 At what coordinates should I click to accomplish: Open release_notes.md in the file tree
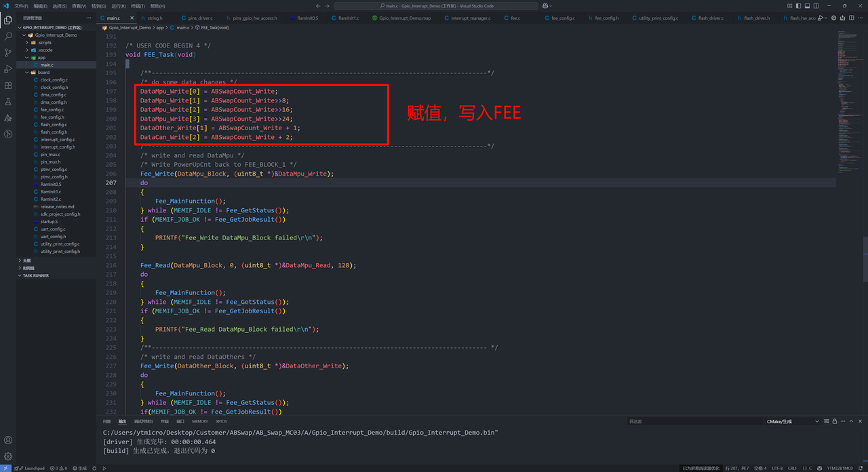[58, 206]
